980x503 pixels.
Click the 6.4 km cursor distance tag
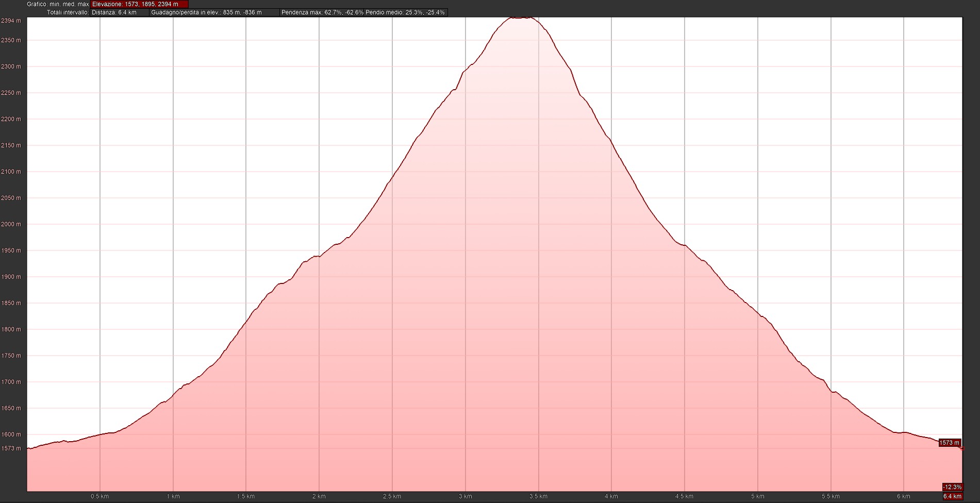coord(952,496)
